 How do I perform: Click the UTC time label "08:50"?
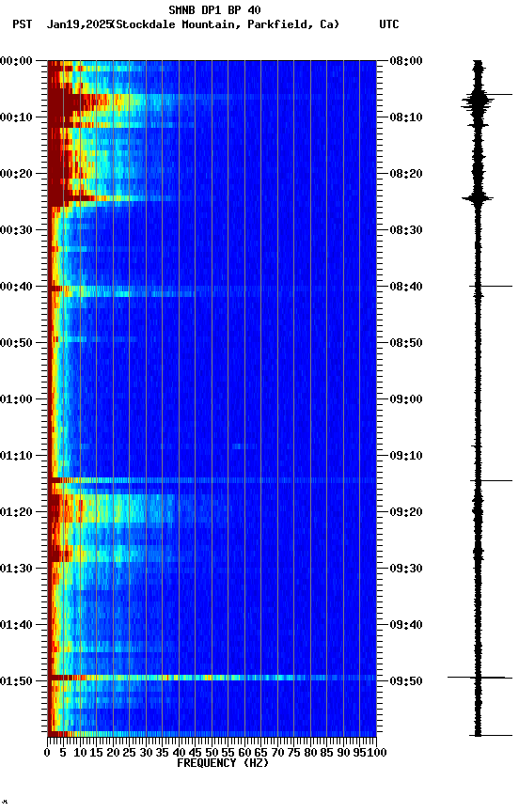pyautogui.click(x=406, y=343)
